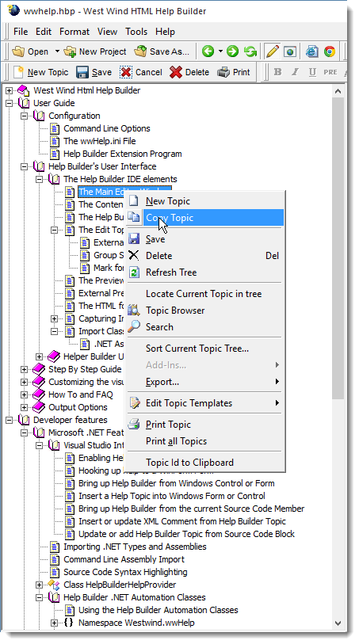This screenshot has height=644, width=359.
Task: Select Command Line Assembly Import topic
Action: [x=124, y=559]
